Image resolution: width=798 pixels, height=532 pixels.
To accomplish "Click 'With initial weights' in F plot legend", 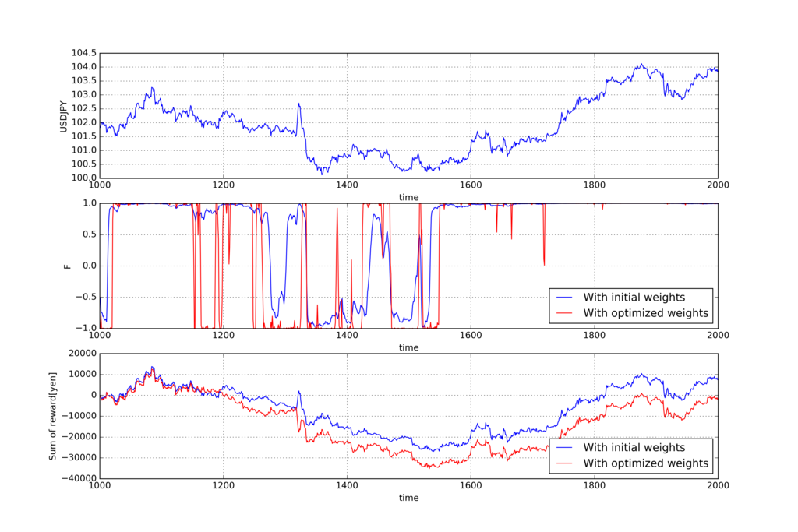I will coord(634,298).
